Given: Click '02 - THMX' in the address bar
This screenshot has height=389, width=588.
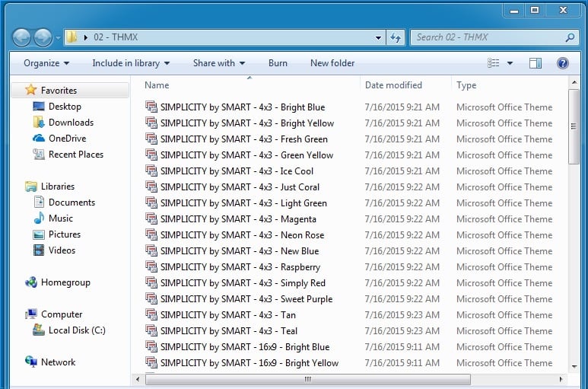Looking at the screenshot, I should pyautogui.click(x=116, y=37).
